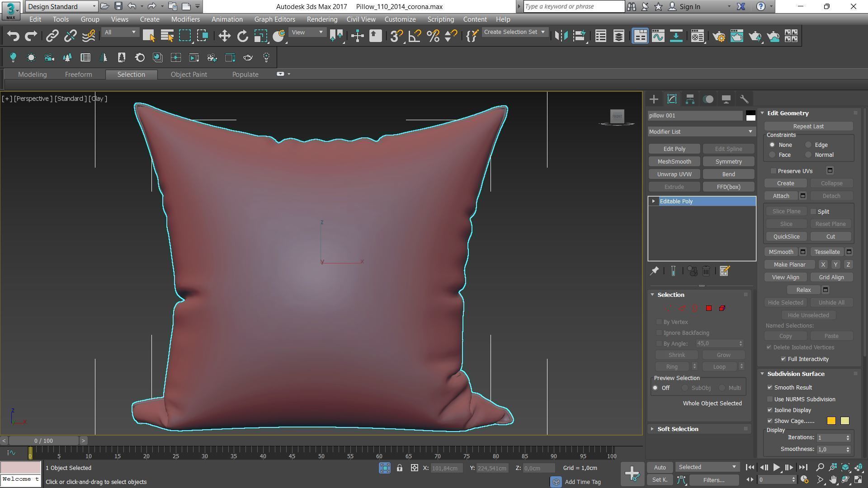This screenshot has height=488, width=868.
Task: Click the orange Show Cage color swatch
Action: 831,421
